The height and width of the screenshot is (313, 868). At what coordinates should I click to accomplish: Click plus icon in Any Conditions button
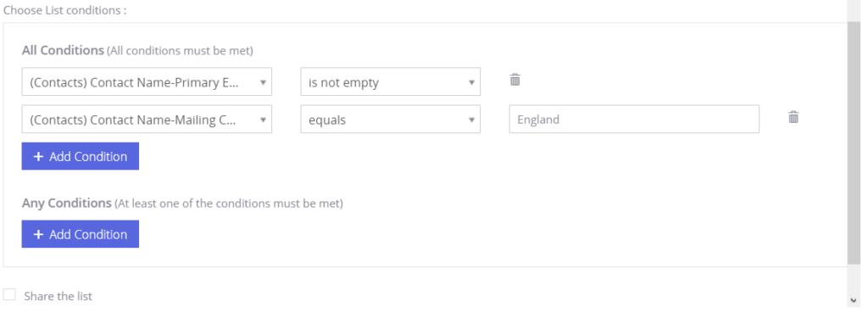38,234
